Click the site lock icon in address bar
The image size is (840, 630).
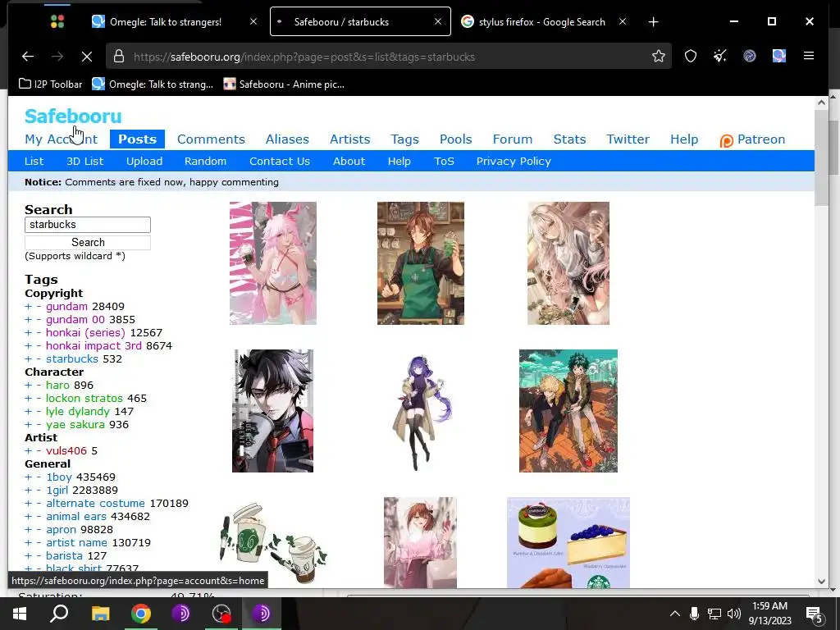click(x=119, y=57)
